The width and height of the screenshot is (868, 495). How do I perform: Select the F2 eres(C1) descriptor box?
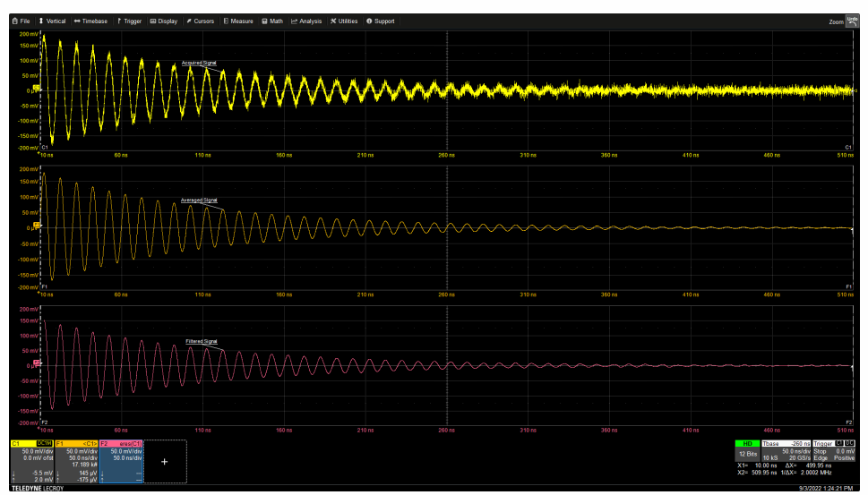pos(121,461)
